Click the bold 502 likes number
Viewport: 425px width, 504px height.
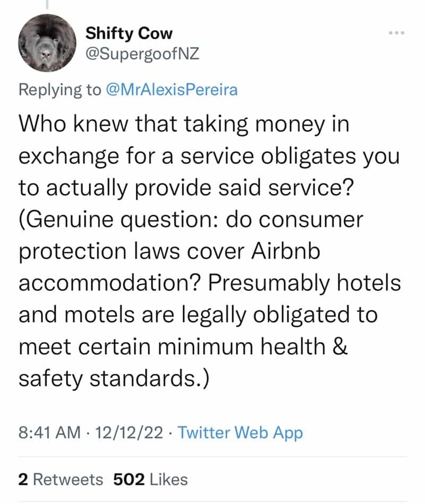[x=129, y=480]
